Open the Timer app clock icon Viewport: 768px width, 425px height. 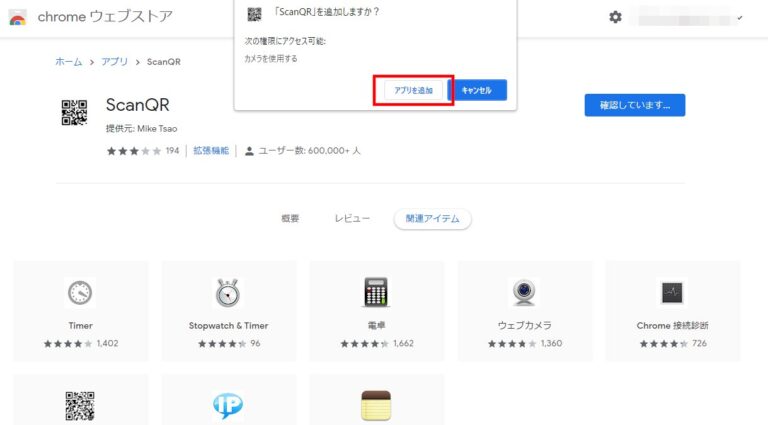80,292
